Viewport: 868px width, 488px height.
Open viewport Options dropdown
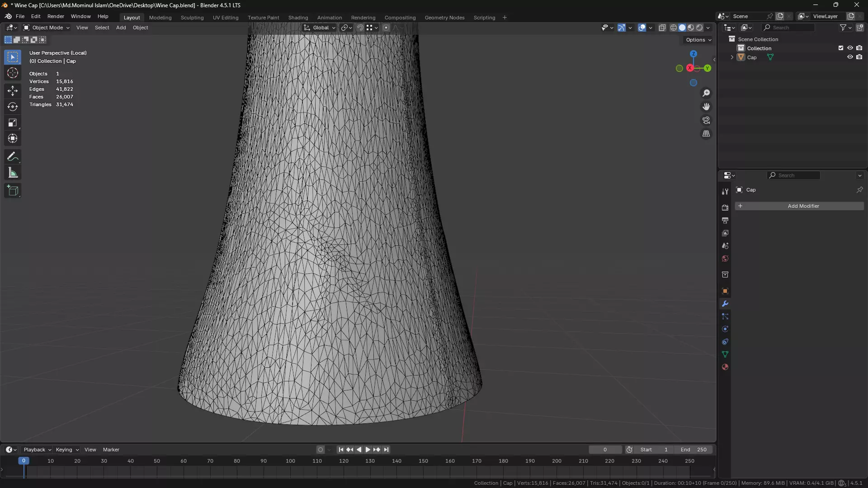pos(698,40)
